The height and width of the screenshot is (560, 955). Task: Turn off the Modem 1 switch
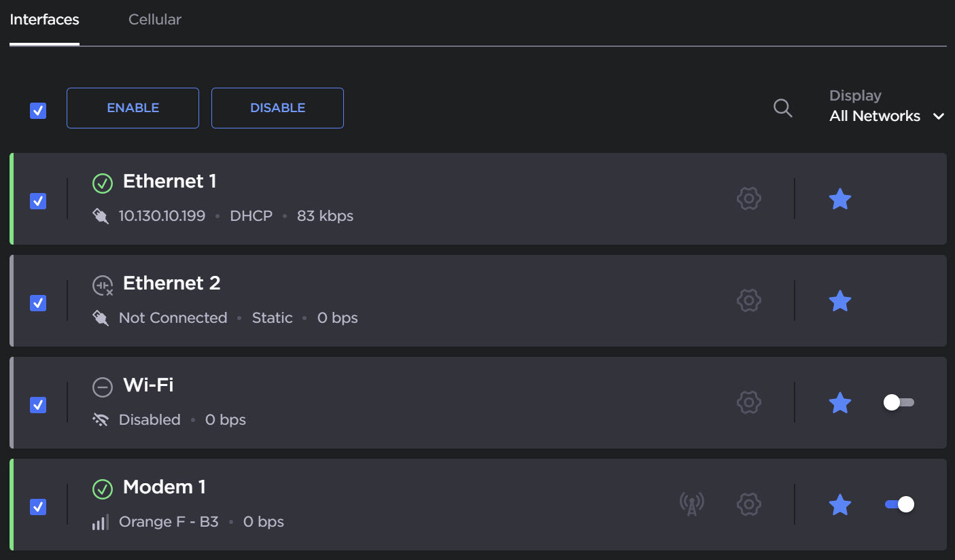pos(899,504)
